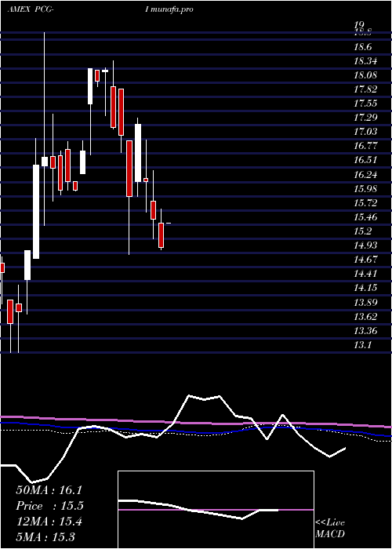Click the 13.36 price axis label

point(365,330)
